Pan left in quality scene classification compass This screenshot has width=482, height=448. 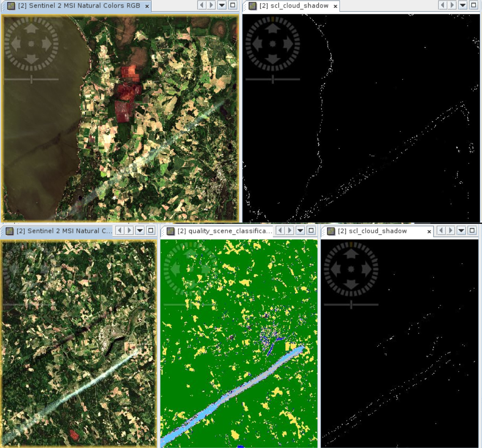click(x=175, y=269)
